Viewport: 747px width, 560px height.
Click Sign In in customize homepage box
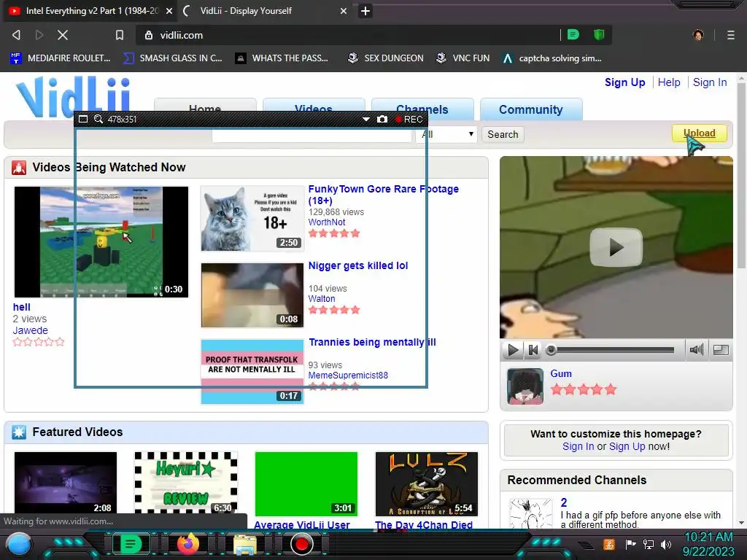[x=578, y=447]
